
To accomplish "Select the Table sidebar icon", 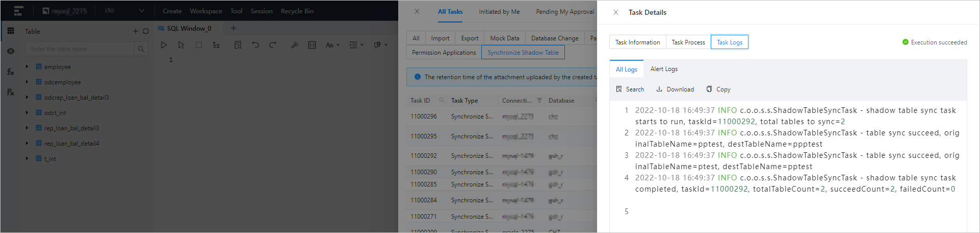I will (11, 31).
